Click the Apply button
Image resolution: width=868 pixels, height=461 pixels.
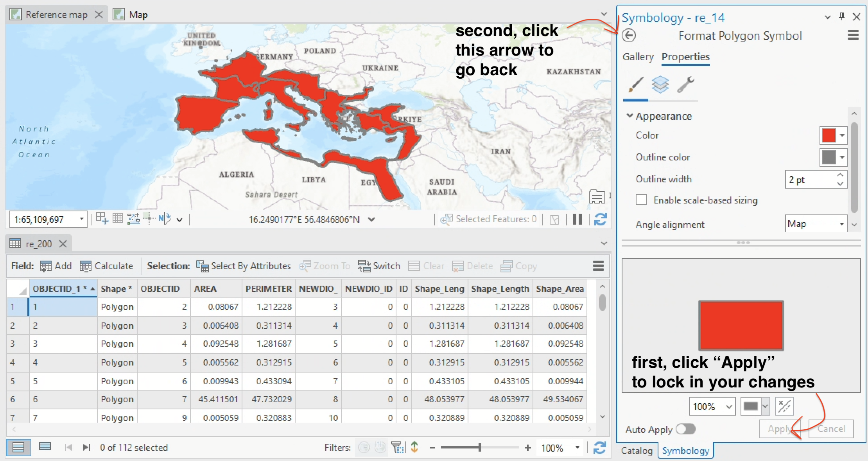tap(780, 429)
